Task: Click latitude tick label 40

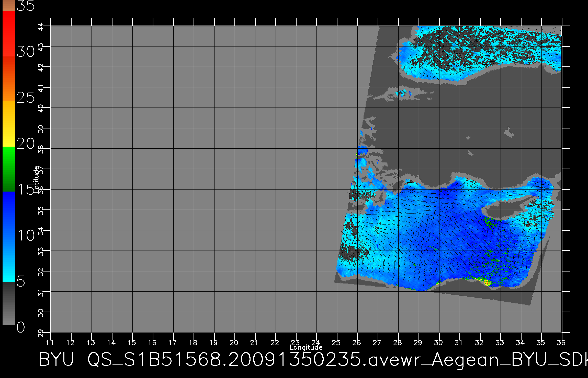Action: coord(41,108)
